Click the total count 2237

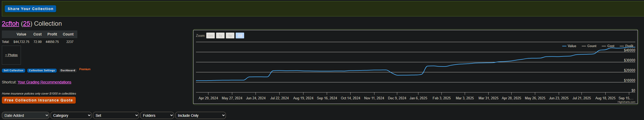tap(70, 42)
